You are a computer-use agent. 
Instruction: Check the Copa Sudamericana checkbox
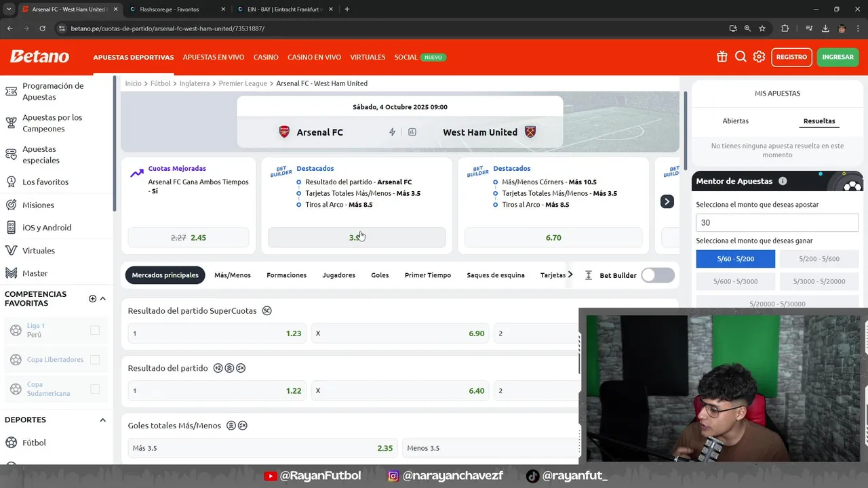pyautogui.click(x=95, y=389)
